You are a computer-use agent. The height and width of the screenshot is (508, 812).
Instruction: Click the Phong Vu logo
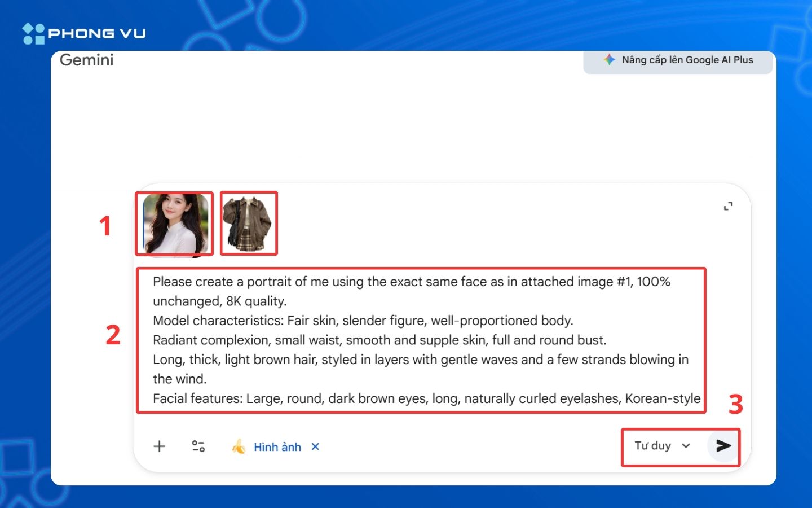[x=84, y=33]
